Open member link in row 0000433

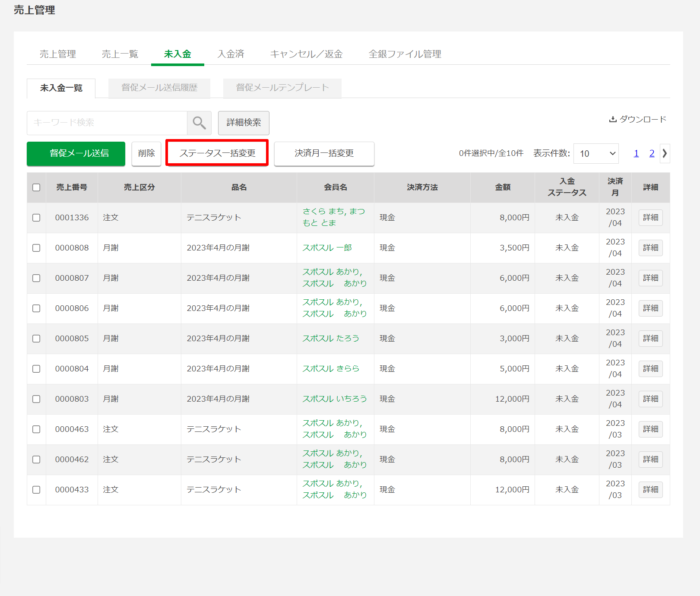click(335, 489)
